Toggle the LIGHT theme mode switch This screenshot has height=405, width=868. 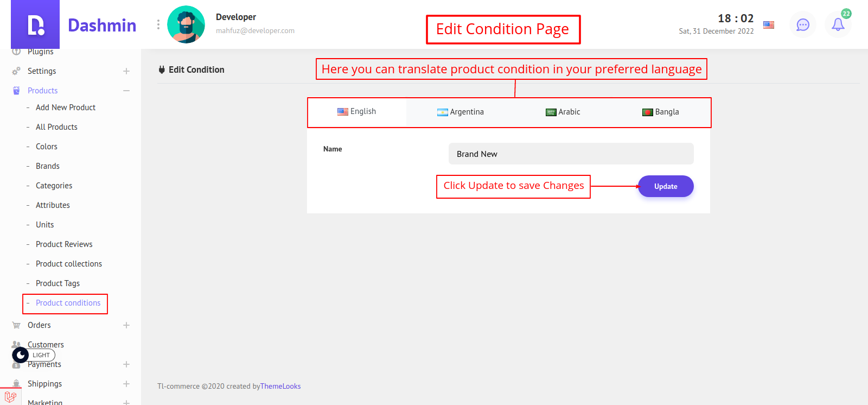(34, 355)
